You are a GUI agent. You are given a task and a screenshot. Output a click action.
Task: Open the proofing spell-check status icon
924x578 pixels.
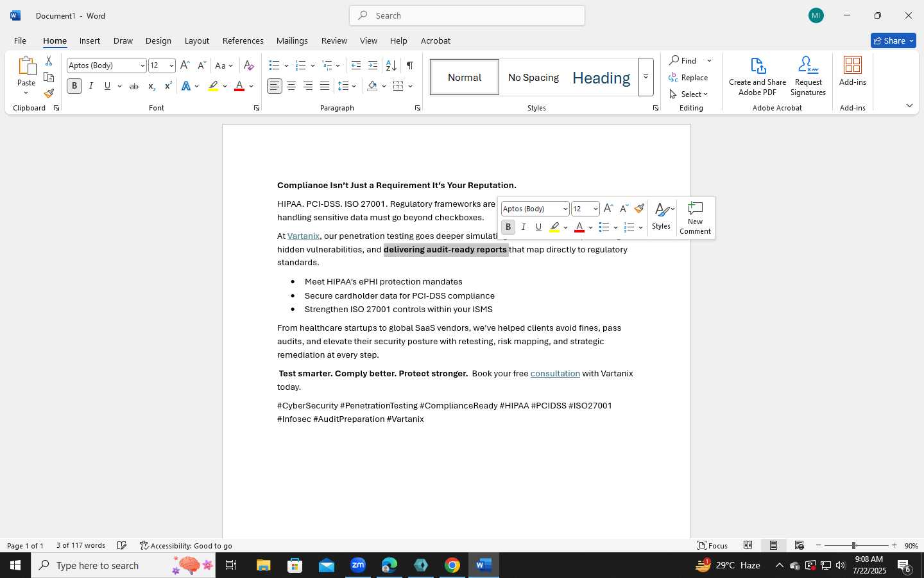coord(122,546)
